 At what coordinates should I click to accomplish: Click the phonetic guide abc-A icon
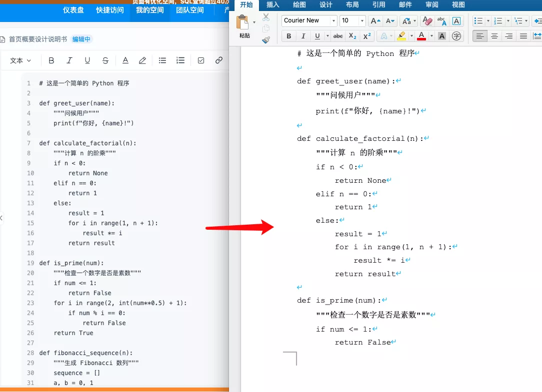pos(442,20)
